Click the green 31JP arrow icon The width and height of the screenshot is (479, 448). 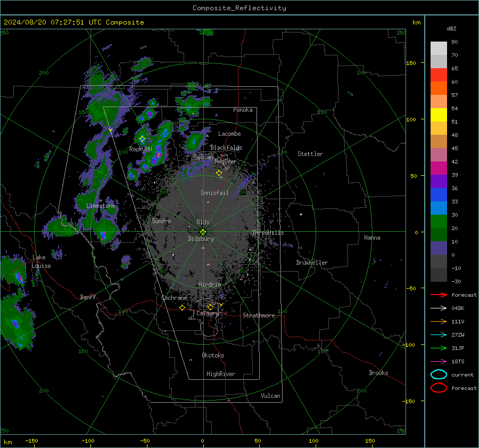439,348
